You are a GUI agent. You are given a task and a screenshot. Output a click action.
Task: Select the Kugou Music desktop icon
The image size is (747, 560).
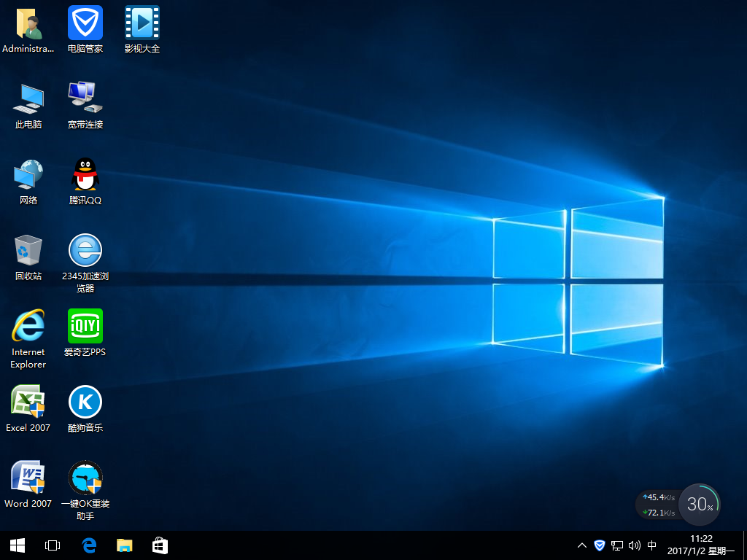[85, 402]
